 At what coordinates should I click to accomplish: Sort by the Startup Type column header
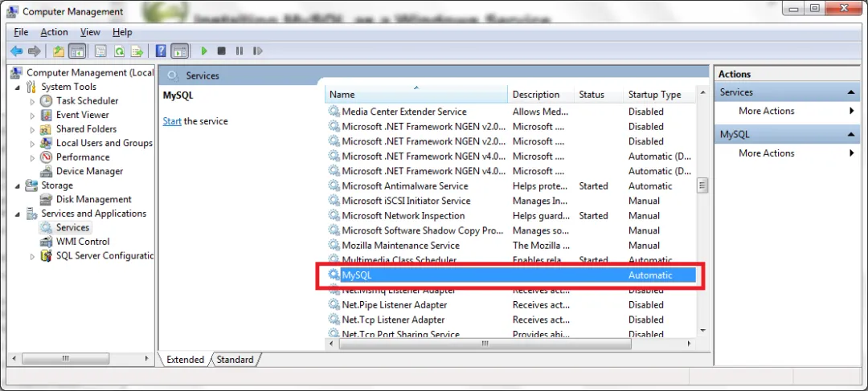tap(659, 95)
